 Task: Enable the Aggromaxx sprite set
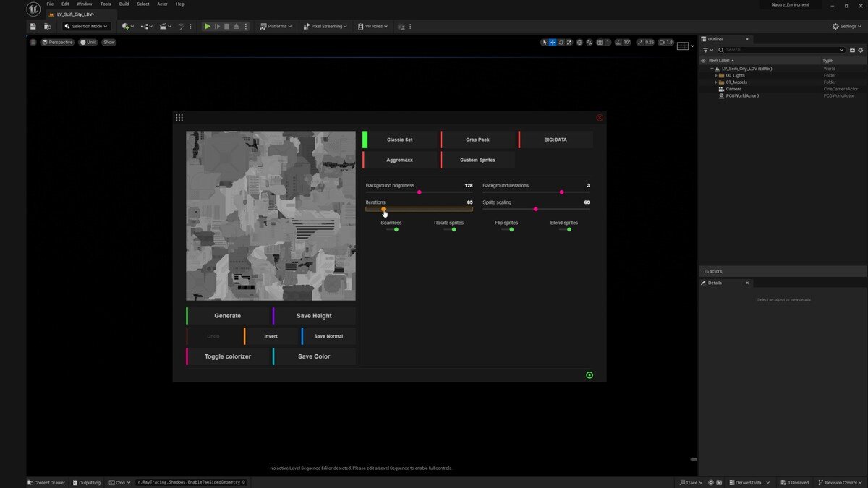coord(399,160)
